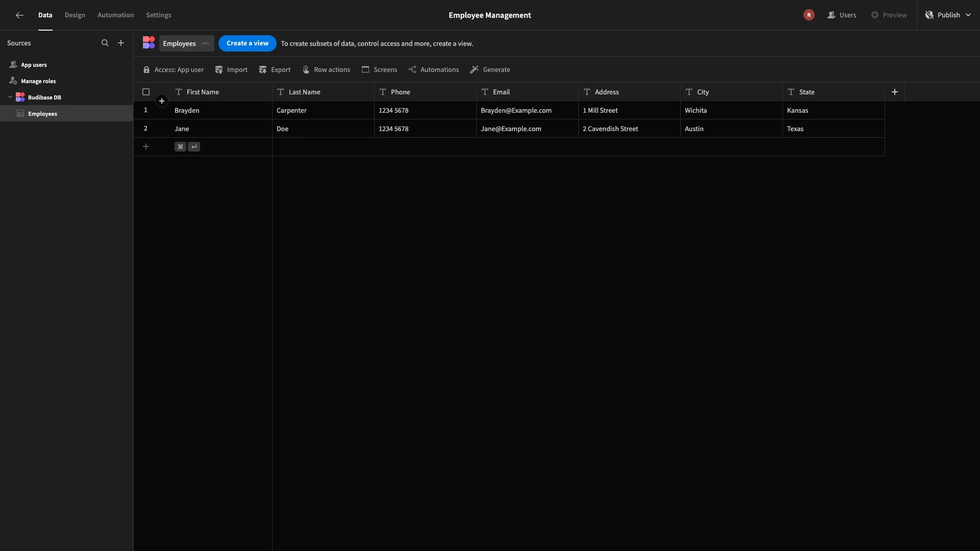
Task: Select the 2 Cavendish Street cell
Action: tap(629, 129)
